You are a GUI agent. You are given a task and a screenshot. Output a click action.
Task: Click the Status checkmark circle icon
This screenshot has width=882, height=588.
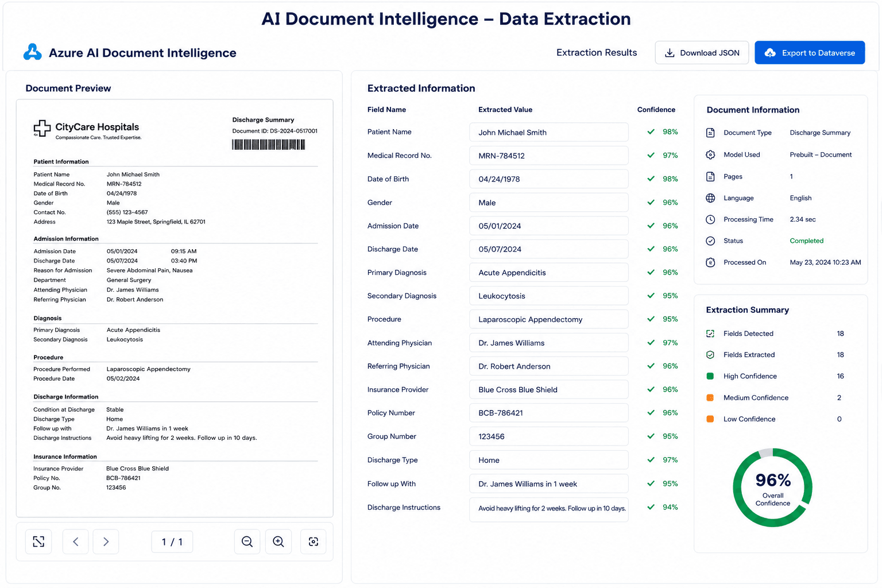click(710, 241)
